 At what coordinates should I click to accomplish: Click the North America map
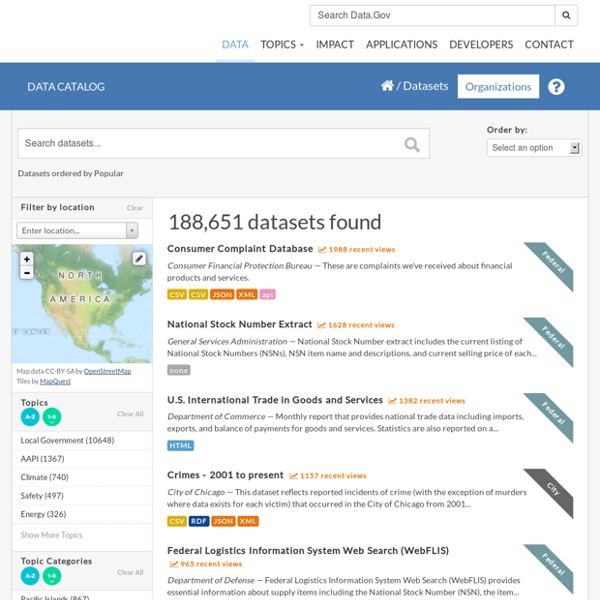pyautogui.click(x=82, y=304)
